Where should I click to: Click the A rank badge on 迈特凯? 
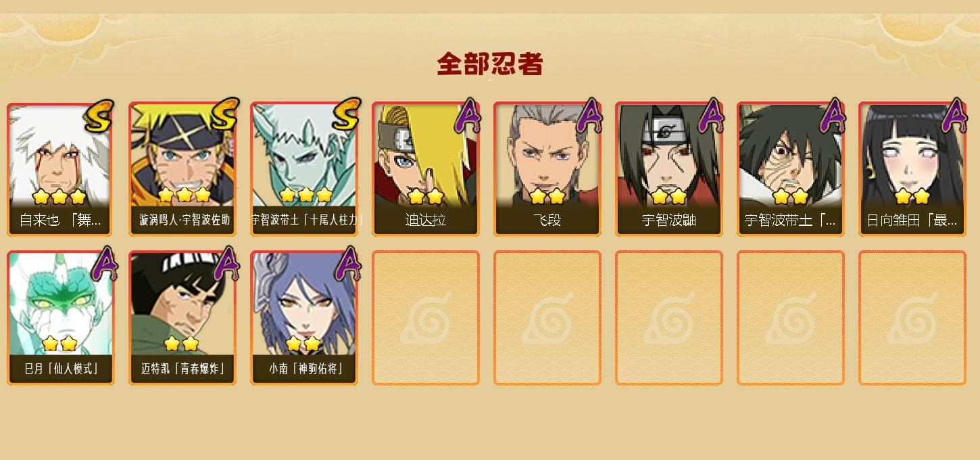pos(226,264)
